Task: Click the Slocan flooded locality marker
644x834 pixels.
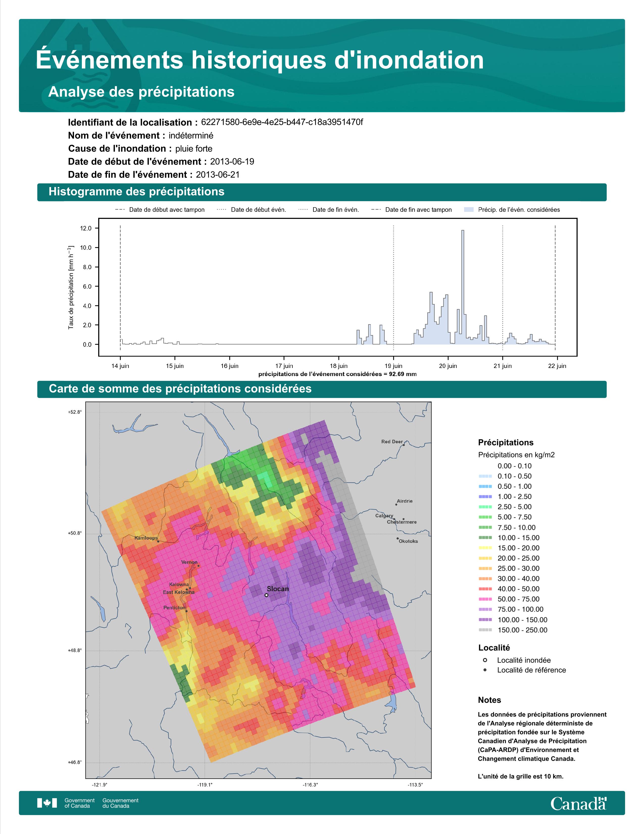Action: (x=266, y=595)
